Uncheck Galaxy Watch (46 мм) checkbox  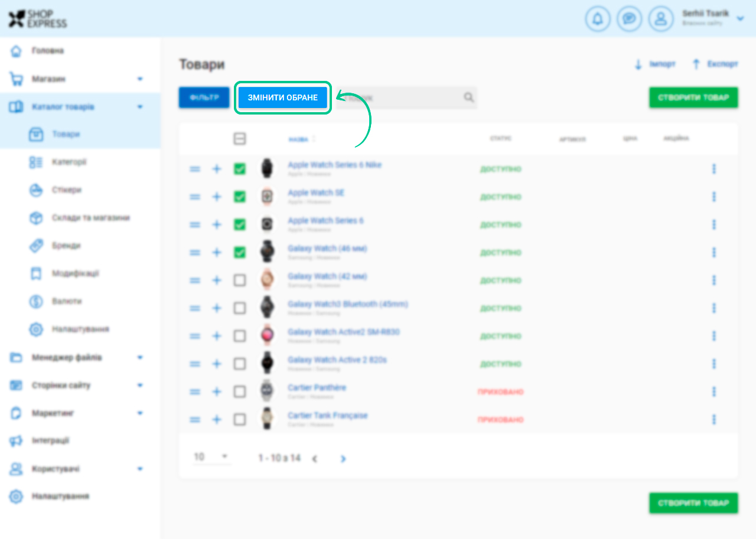click(x=240, y=252)
